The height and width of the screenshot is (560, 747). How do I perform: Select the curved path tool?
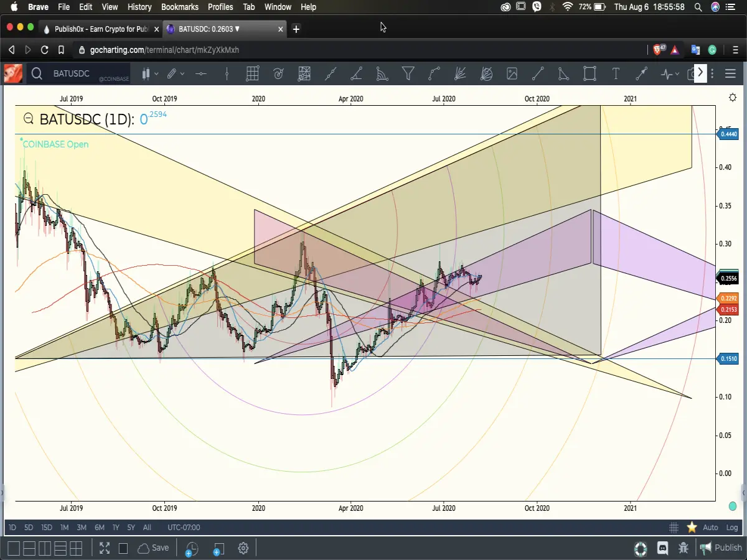tap(434, 74)
